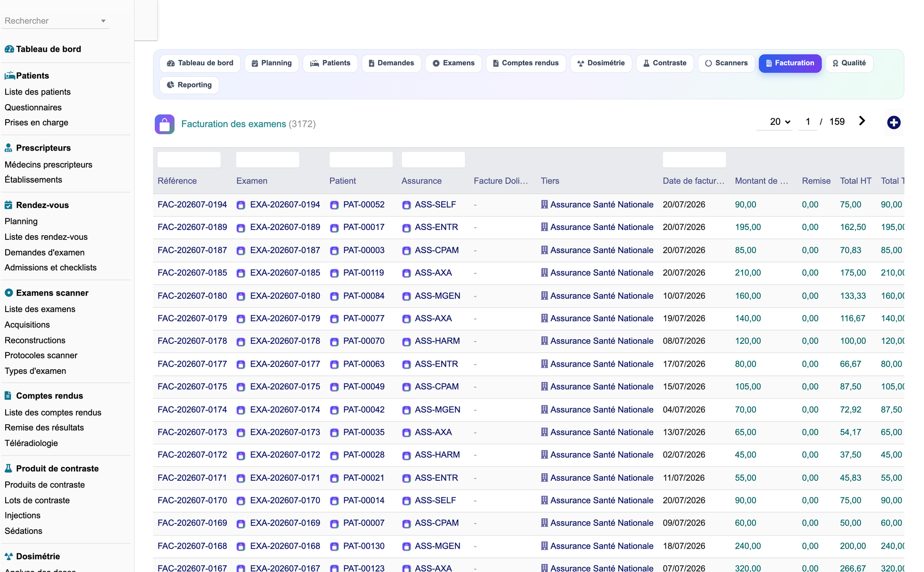The image size is (924, 572).
Task: Click insurance icon beside ASS-SELF in first row
Action: click(406, 205)
